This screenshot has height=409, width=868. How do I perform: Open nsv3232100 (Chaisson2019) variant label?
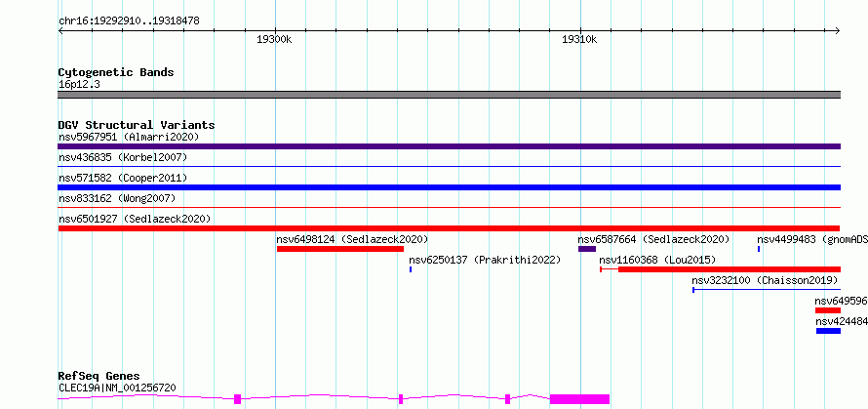(x=765, y=280)
